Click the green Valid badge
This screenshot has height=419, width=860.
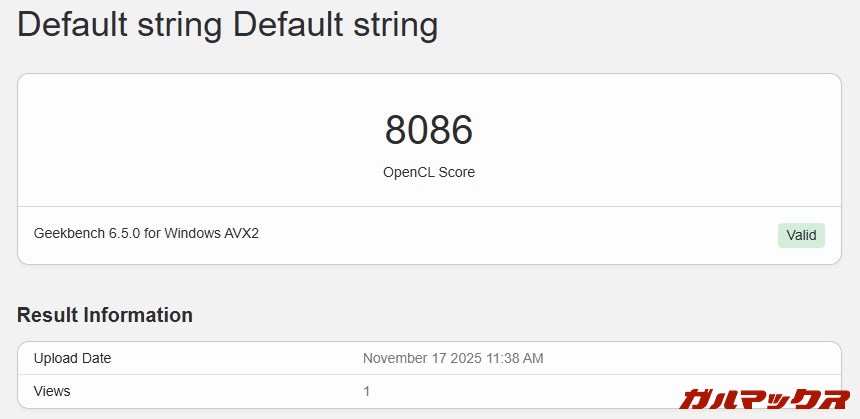(801, 235)
